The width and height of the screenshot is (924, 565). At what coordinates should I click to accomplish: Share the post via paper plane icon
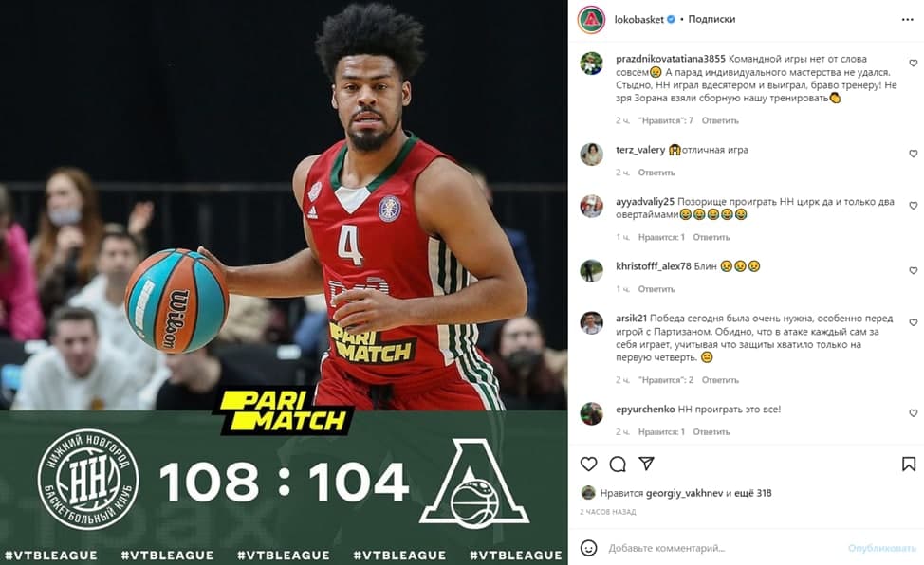pos(646,464)
